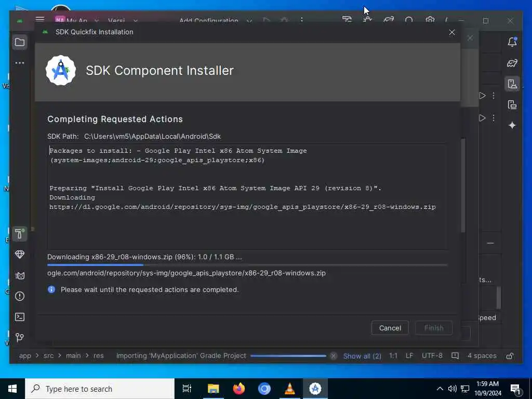Screen dimensions: 532x399
Task: Click the 1:1 caret position indicator
Action: point(393,355)
